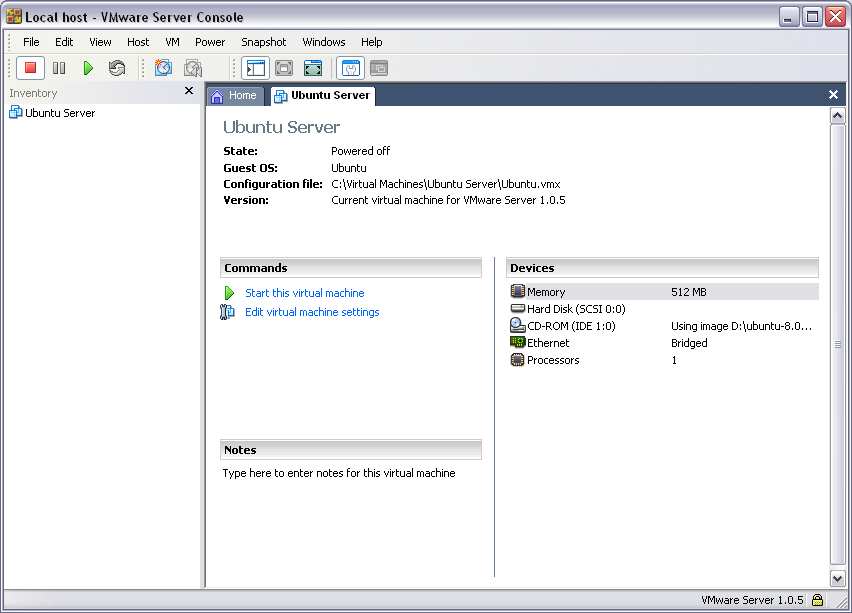This screenshot has width=852, height=613.
Task: Click the Notes section header
Action: (x=351, y=450)
